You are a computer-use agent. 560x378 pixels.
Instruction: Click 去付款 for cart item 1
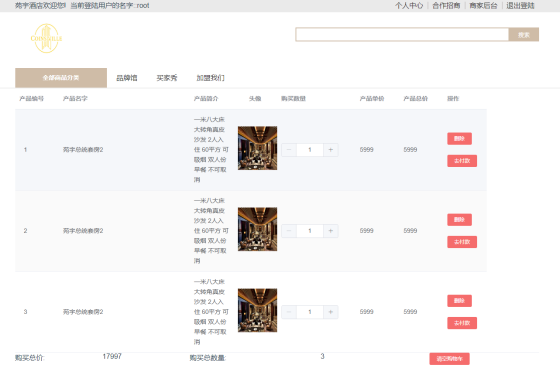tap(462, 161)
